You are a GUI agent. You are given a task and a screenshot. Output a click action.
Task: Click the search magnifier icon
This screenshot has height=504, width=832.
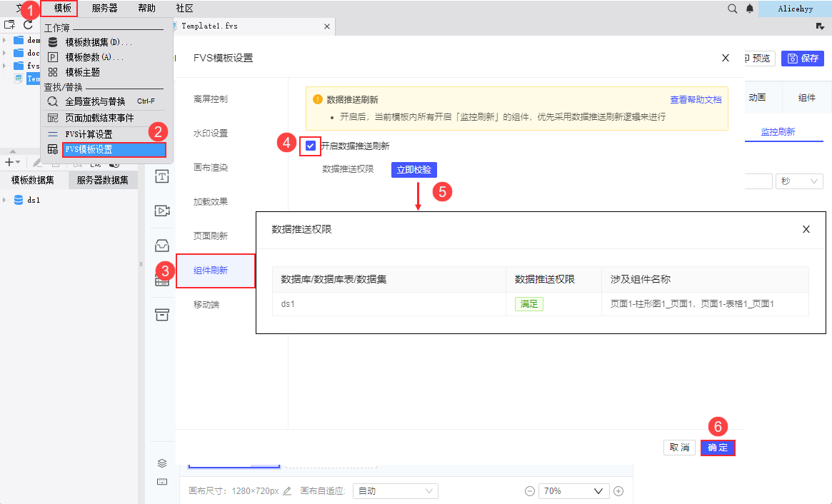click(732, 9)
